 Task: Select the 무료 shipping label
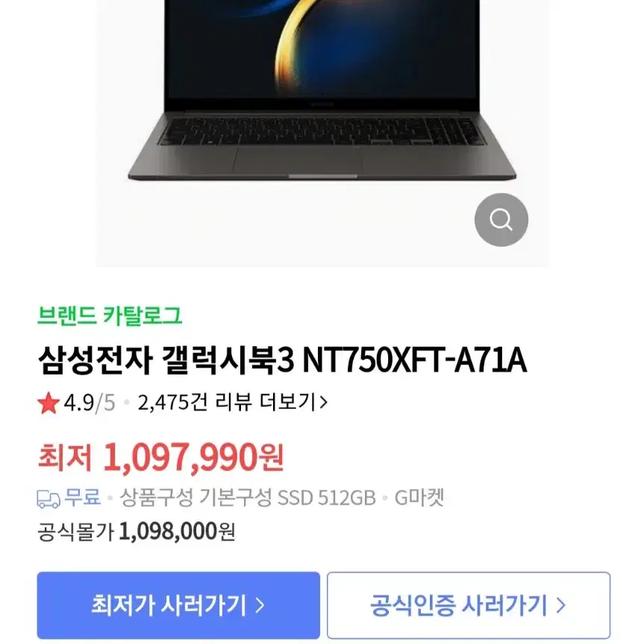83,497
